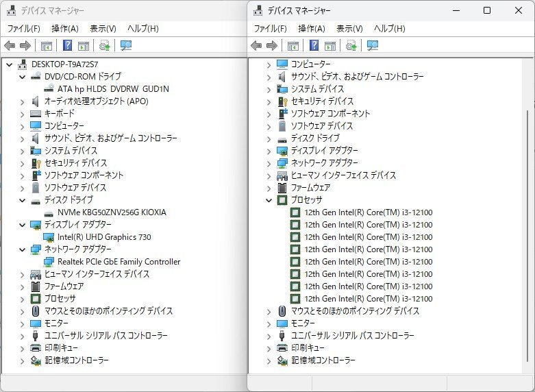
Task: Select Realtek PCIe GbE Family Controller
Action: 119,262
